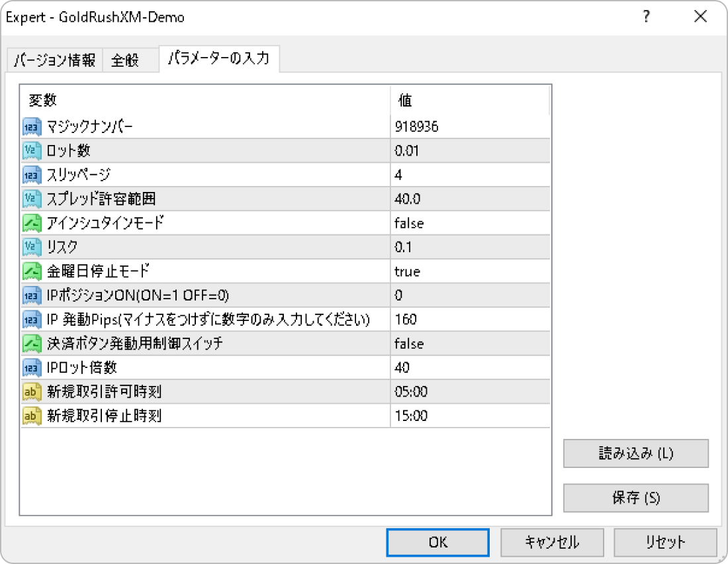Click the IPロット倍数 variable name

click(81, 368)
